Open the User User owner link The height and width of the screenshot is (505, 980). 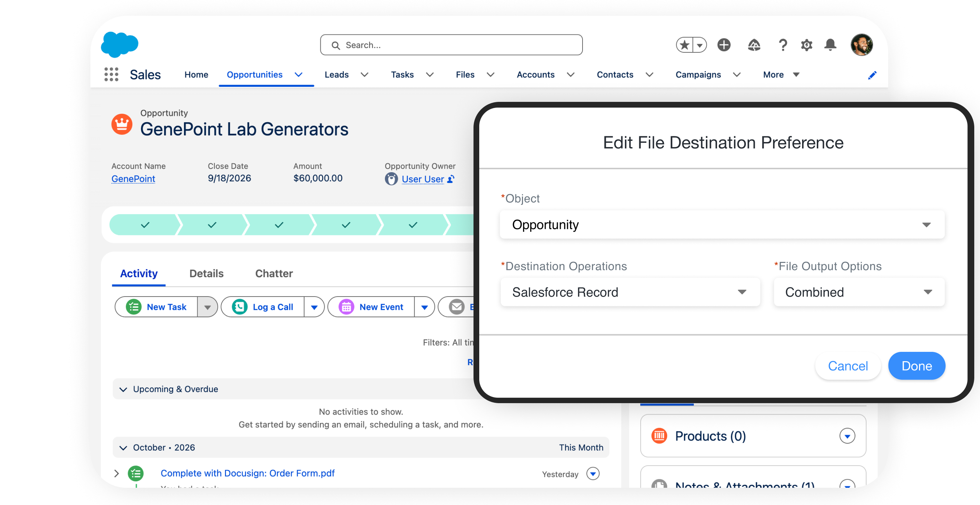[423, 179]
